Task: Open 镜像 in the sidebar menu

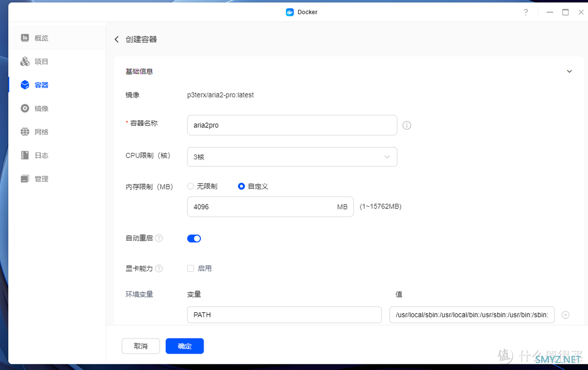Action: click(57, 108)
